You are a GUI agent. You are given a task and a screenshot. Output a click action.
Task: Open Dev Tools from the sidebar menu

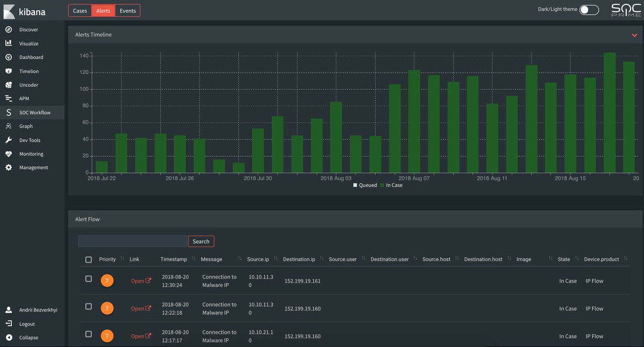30,140
